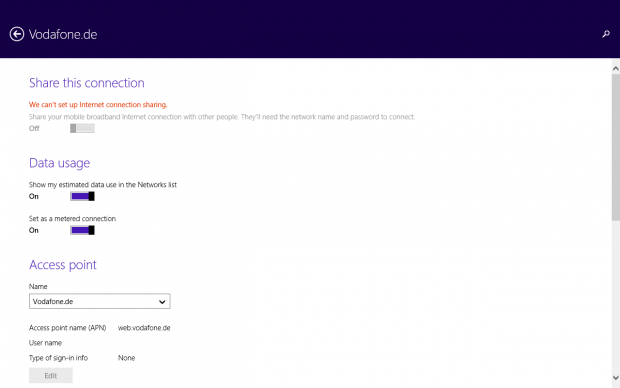Click the Type of sign-in info label

[x=58, y=358]
